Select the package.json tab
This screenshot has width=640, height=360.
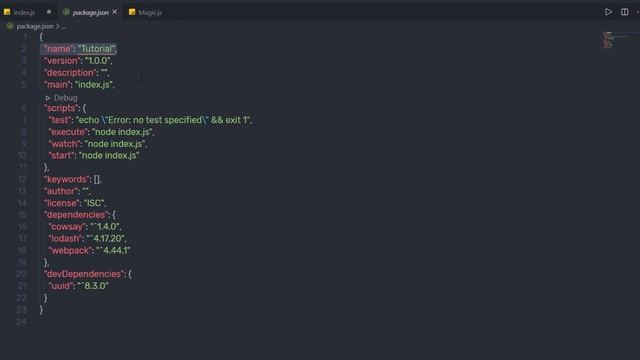[90, 13]
